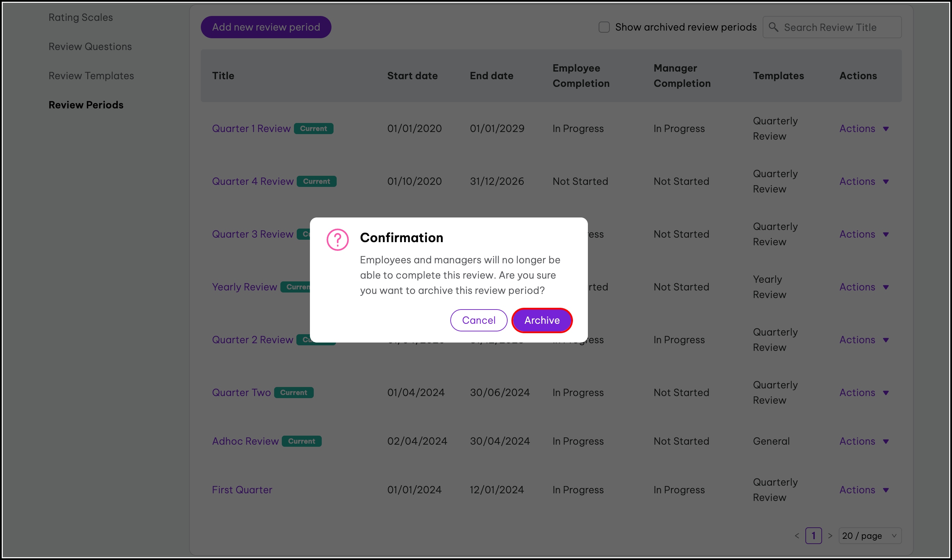This screenshot has height=560, width=952.
Task: Switch to Review Questions section
Action: tap(90, 47)
